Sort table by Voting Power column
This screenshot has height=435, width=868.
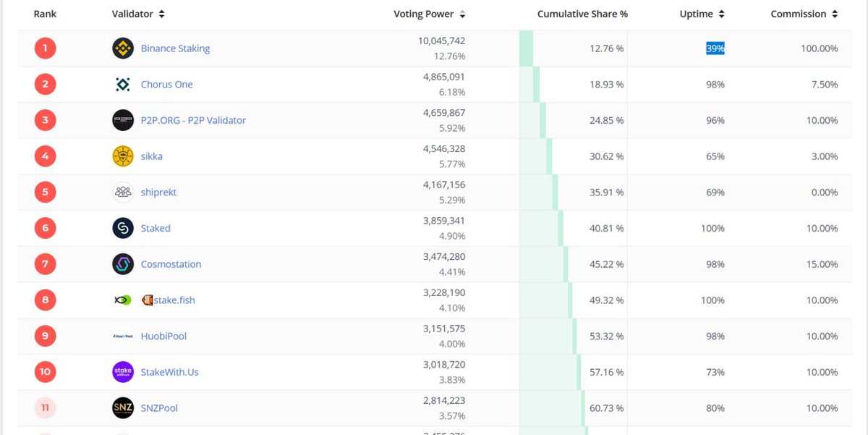(429, 14)
